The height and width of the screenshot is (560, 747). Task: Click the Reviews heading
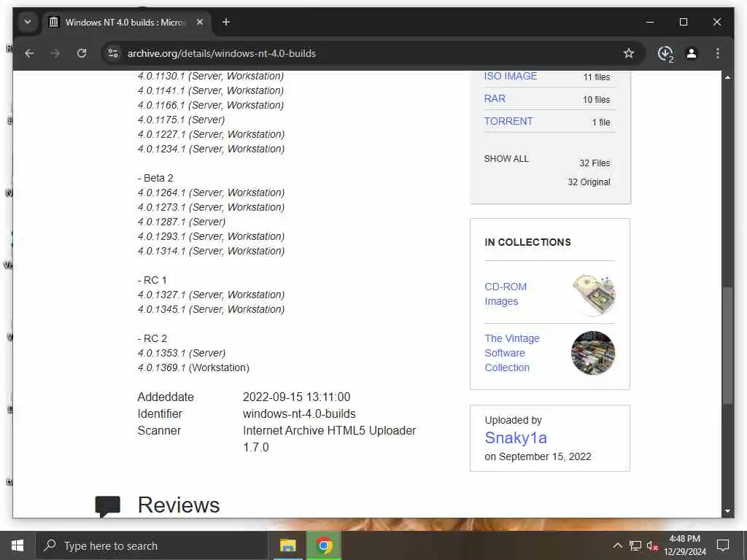(x=179, y=505)
